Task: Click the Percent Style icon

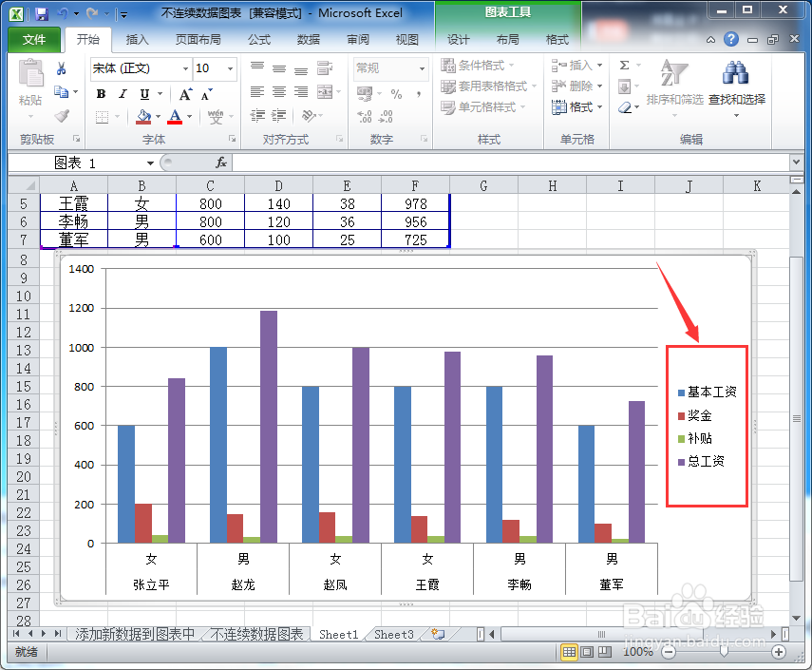Action: coord(396,94)
